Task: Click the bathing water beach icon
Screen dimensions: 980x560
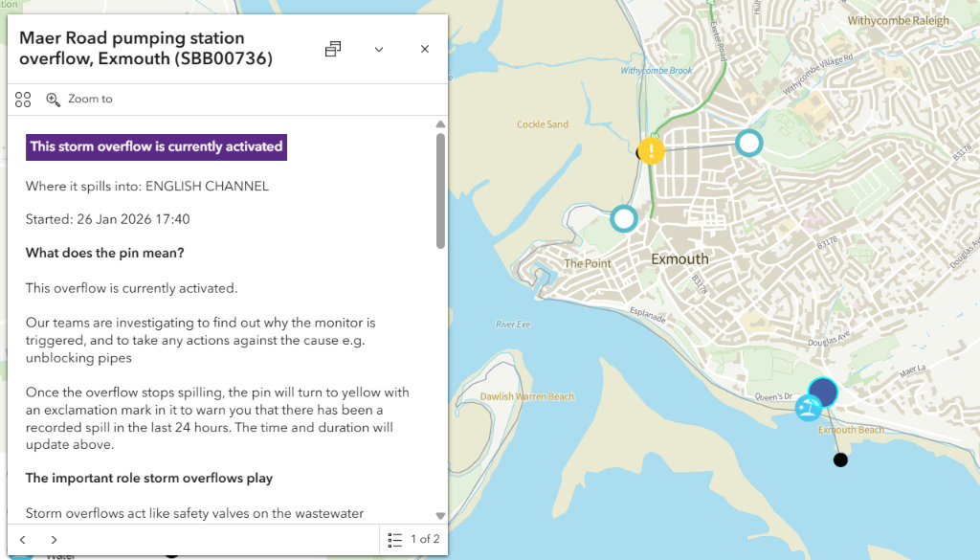Action: click(x=807, y=409)
